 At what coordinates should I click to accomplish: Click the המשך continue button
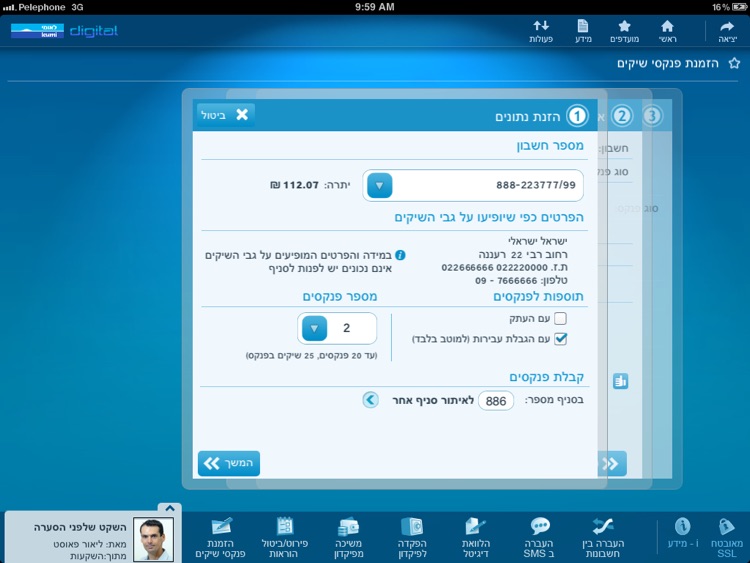[x=229, y=463]
